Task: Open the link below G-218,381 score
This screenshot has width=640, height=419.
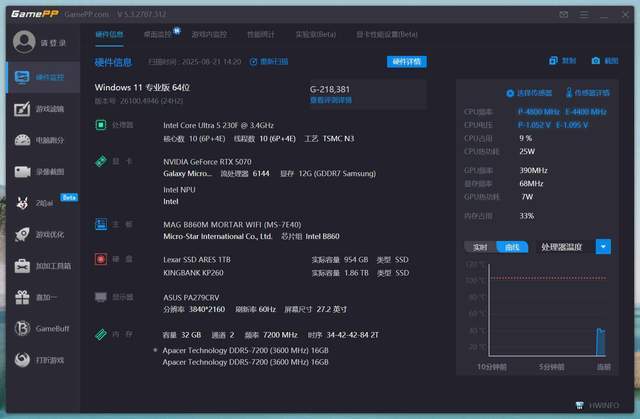Action: 331,100
